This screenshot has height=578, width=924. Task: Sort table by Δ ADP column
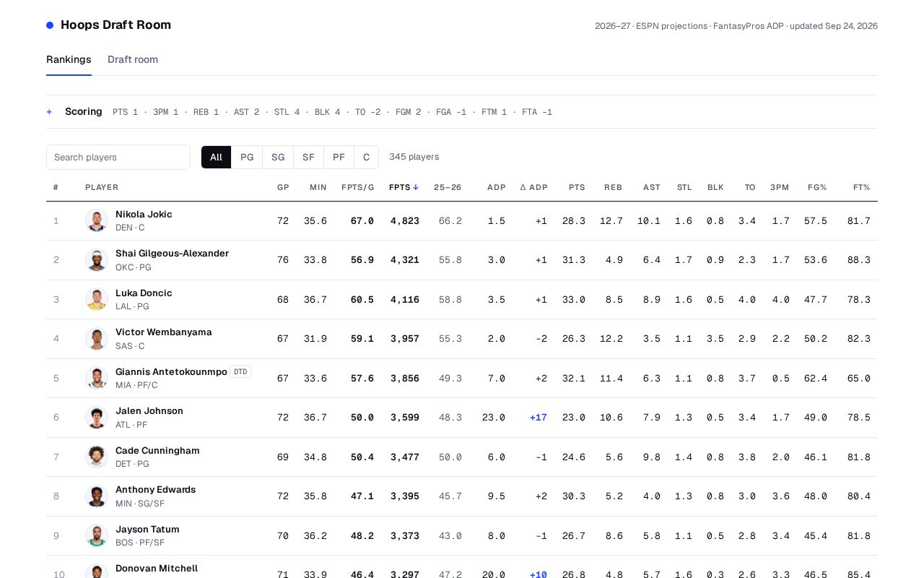pyautogui.click(x=533, y=187)
